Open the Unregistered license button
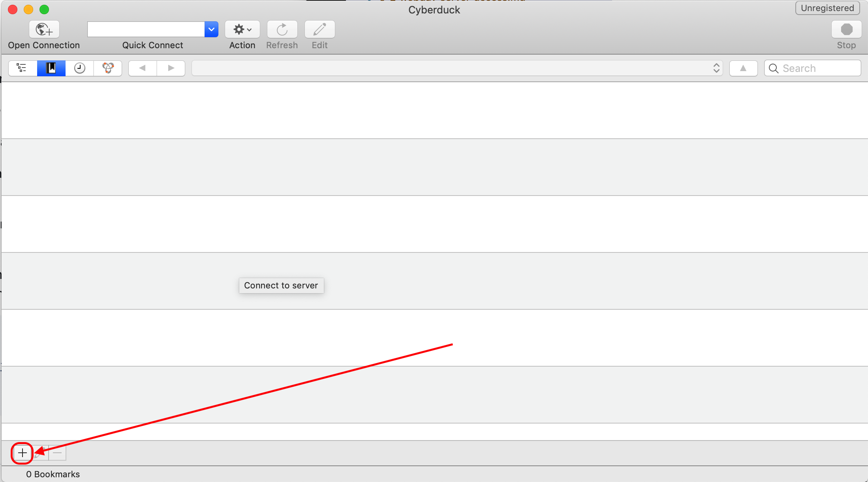Image resolution: width=868 pixels, height=482 pixels. click(827, 8)
